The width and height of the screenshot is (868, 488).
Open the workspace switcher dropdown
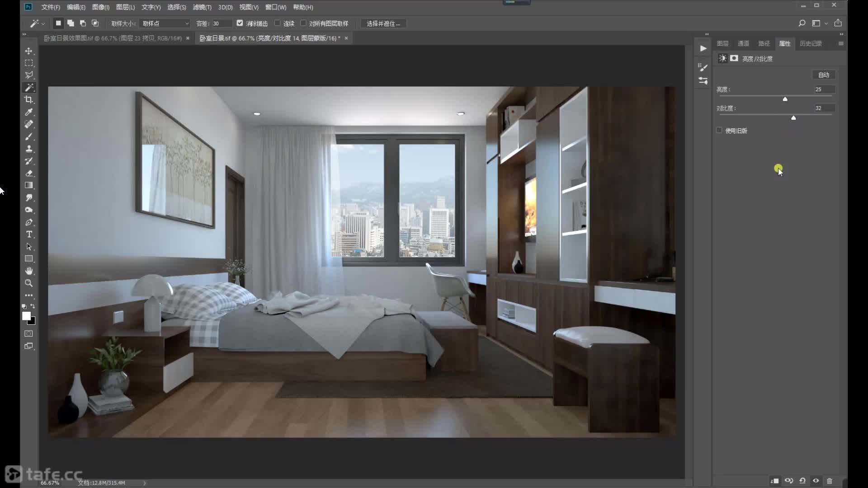click(x=820, y=23)
